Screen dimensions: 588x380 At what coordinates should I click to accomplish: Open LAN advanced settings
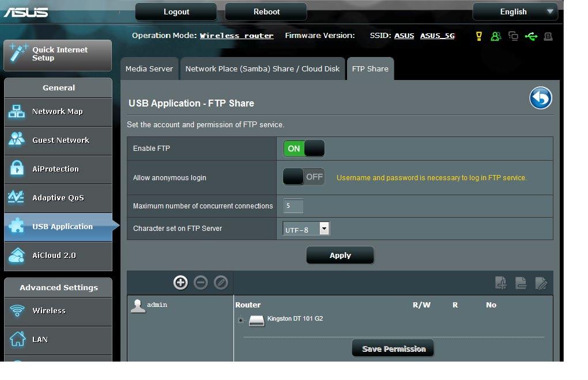58,340
